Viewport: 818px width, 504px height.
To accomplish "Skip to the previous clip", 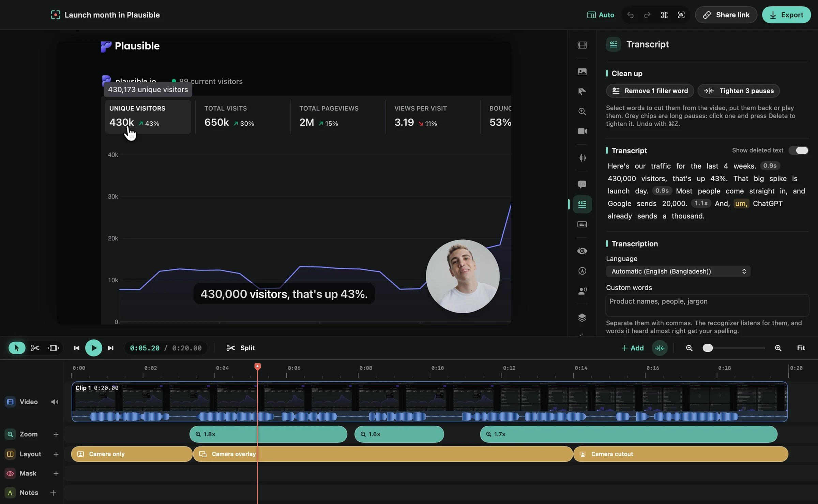I will click(x=77, y=348).
